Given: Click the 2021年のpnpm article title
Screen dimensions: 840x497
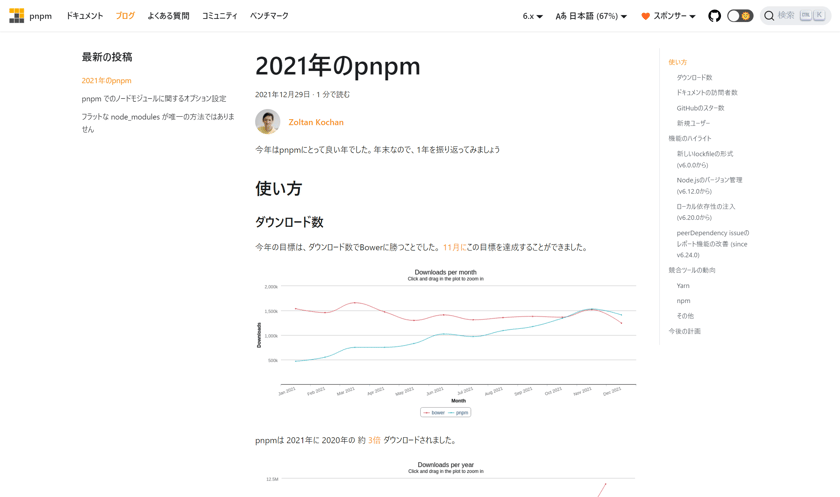Looking at the screenshot, I should [338, 66].
